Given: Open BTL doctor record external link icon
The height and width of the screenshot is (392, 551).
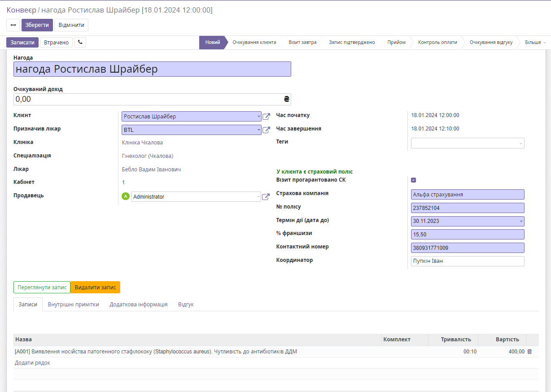Looking at the screenshot, I should tap(266, 130).
